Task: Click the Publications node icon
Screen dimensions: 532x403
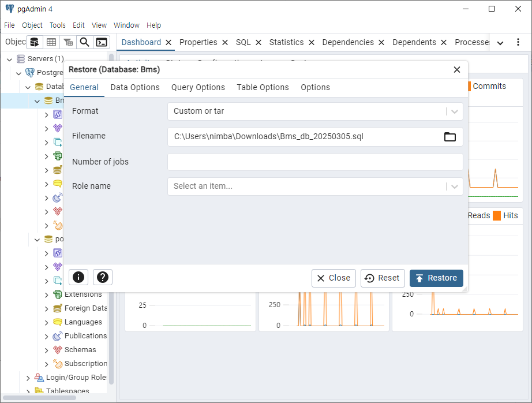Action: [x=58, y=336]
